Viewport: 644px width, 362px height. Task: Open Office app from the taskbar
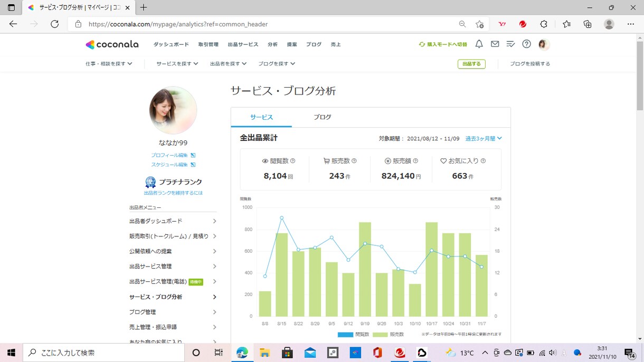point(377,353)
